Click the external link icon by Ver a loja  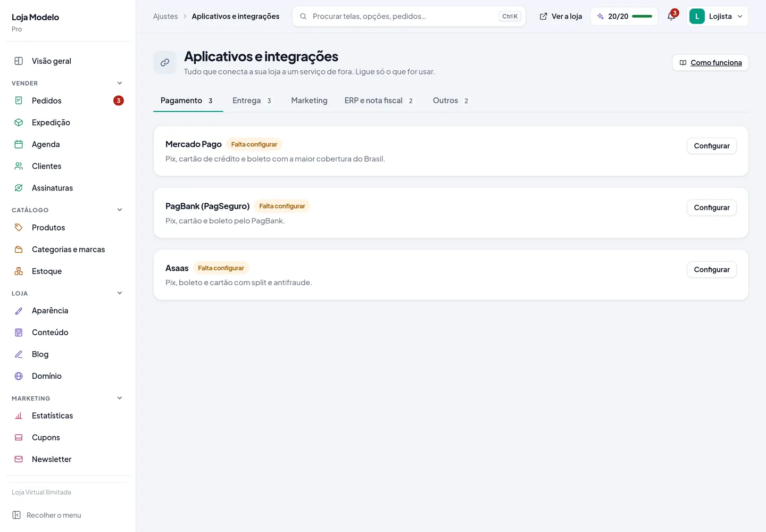[543, 16]
